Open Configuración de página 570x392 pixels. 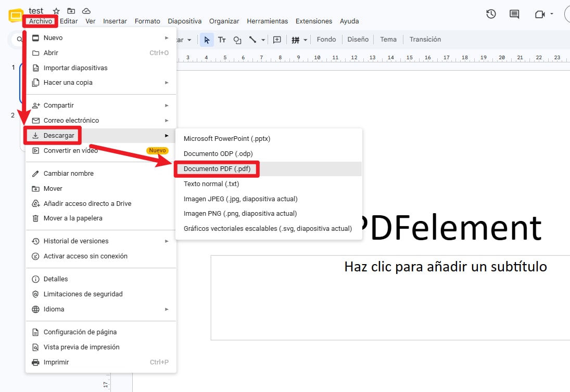pos(100,332)
